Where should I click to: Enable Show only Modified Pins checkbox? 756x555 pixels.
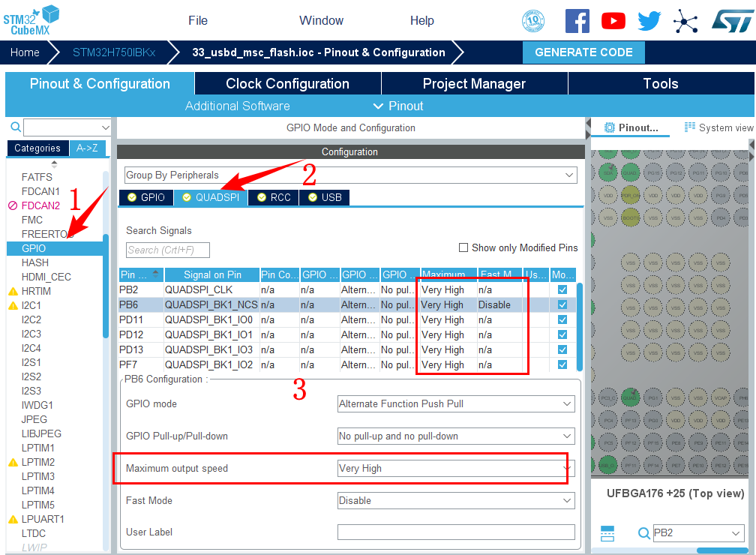click(x=463, y=247)
